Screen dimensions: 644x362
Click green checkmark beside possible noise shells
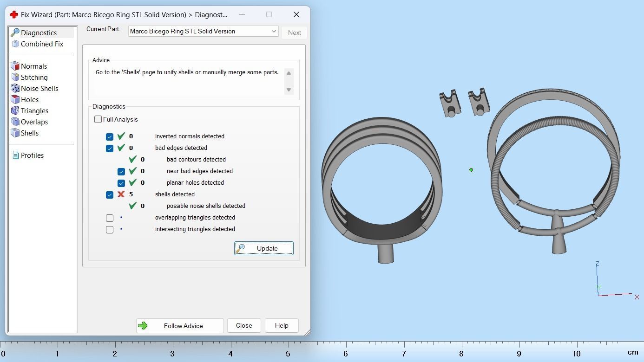click(x=132, y=206)
